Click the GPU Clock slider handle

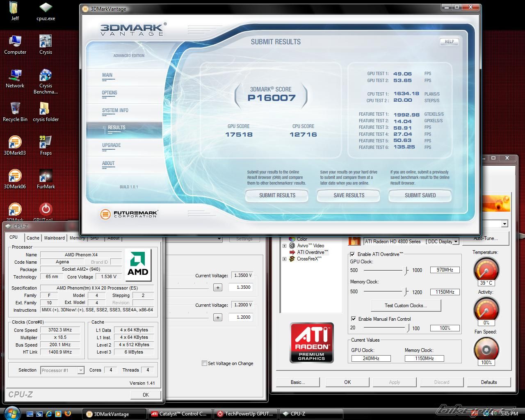(406, 270)
